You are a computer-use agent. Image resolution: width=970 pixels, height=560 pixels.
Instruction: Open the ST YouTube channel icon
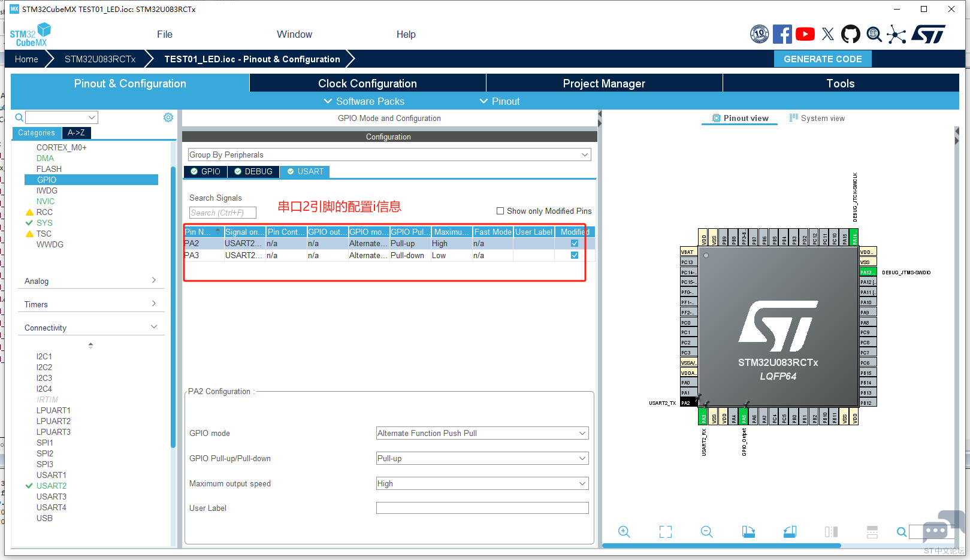[805, 34]
